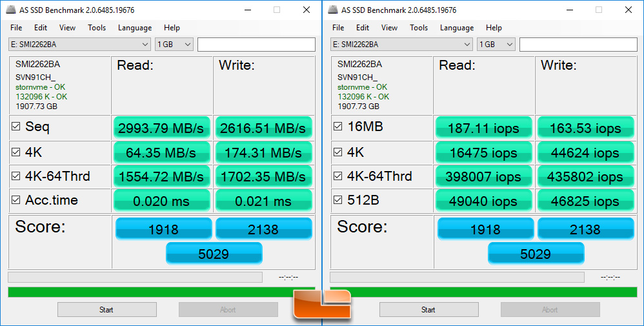Click stornvme - OK driver status in left window
The height and width of the screenshot is (326, 644).
pyautogui.click(x=40, y=87)
